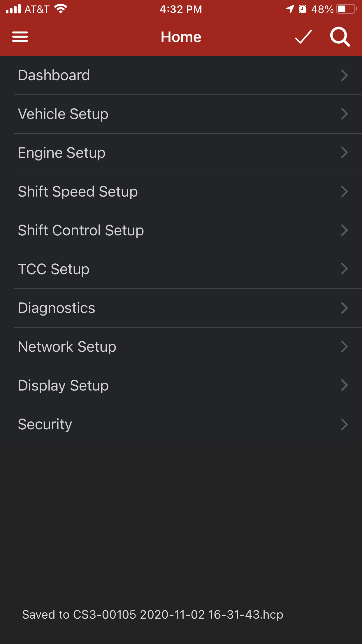Tap the Wi-Fi status icon
This screenshot has width=362, height=644.
(61, 9)
